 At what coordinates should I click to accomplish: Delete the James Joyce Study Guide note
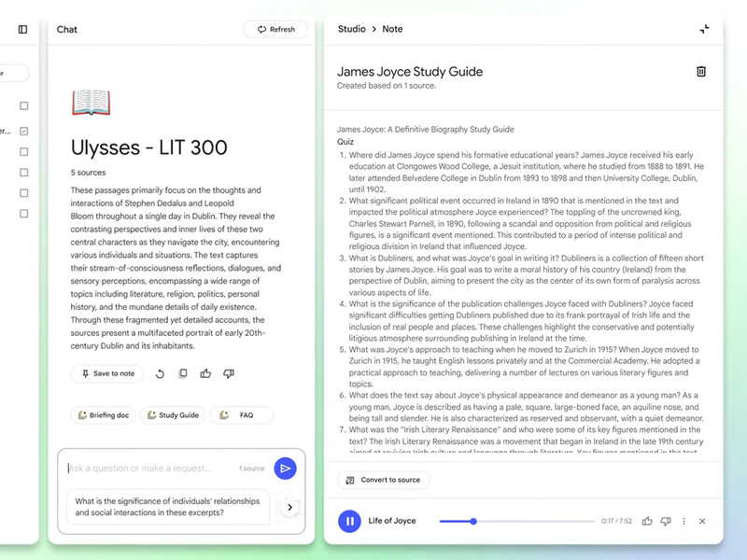701,72
